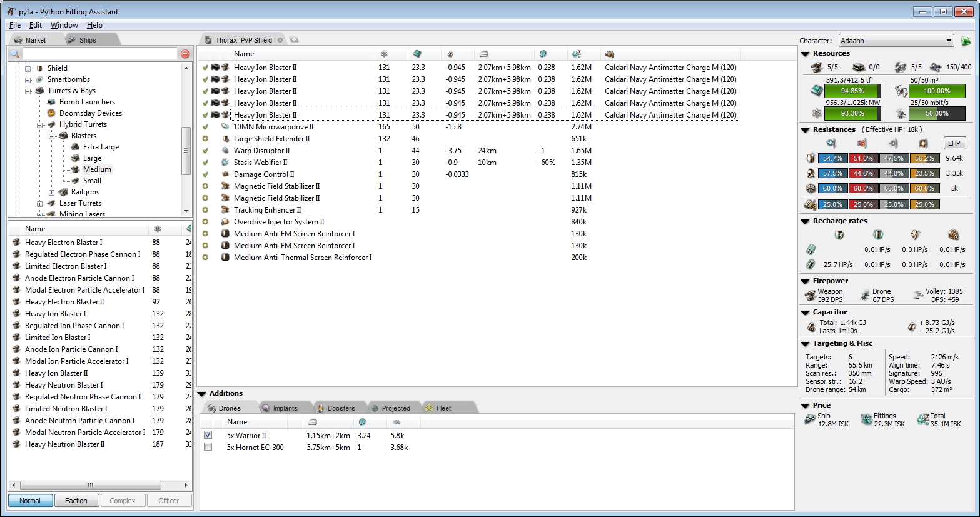Click the new fitting tab icon beside Thorax tab
980x517 pixels.
[294, 39]
